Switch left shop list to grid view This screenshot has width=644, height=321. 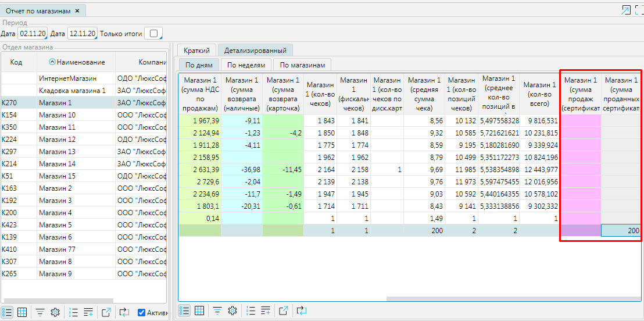click(22, 312)
